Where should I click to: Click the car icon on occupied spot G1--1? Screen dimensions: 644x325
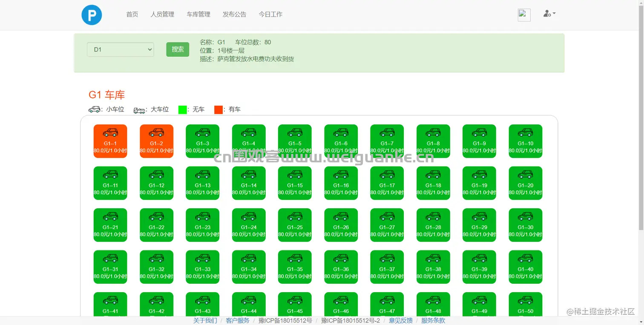click(110, 133)
